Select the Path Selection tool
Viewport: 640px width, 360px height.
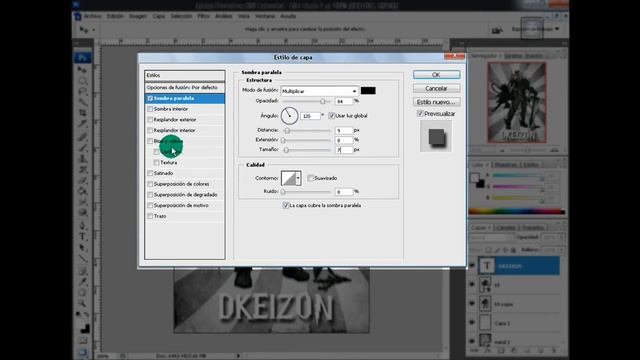pyautogui.click(x=82, y=247)
